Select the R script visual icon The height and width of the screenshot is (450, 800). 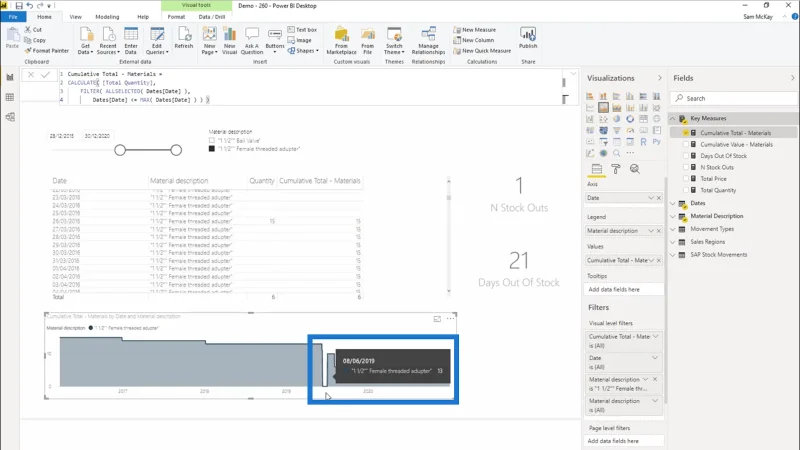643,142
